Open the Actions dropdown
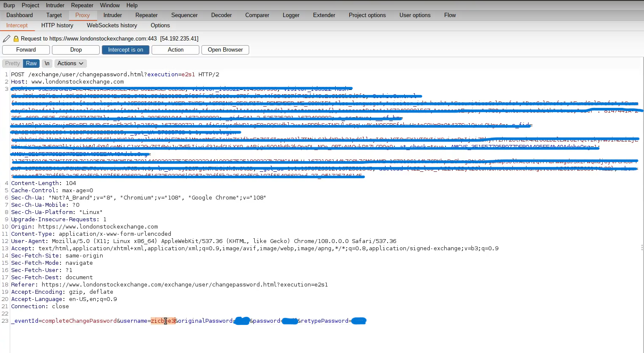This screenshot has height=353, width=644. 70,64
